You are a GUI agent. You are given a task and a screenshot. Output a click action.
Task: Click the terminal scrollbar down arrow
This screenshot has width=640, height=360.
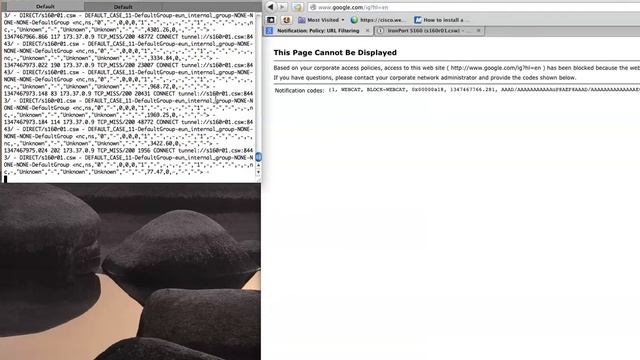click(258, 172)
